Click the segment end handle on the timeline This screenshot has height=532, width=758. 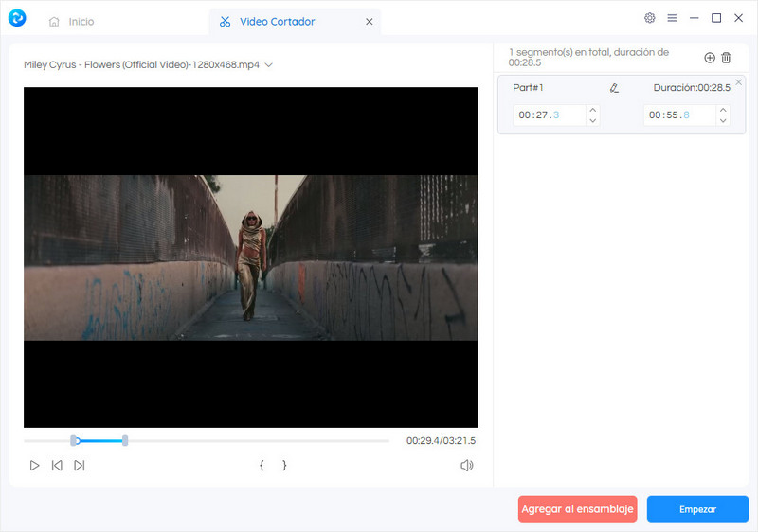(125, 440)
